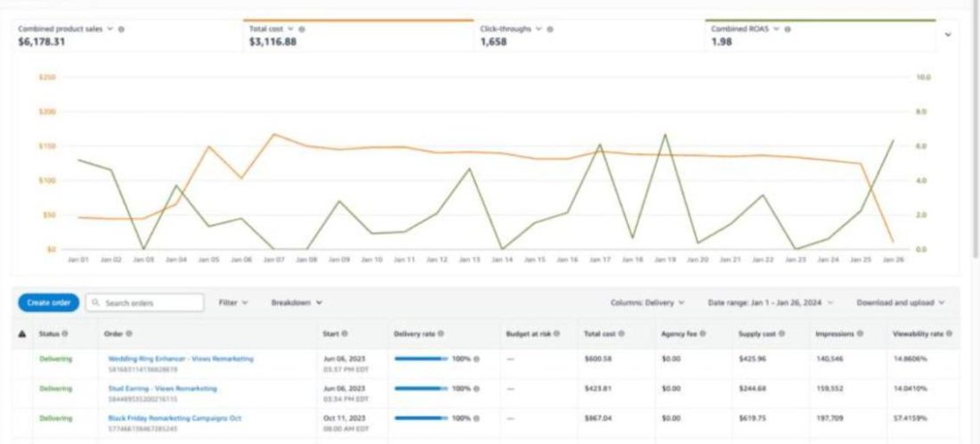Click 100% info icon in Stud Earring row
This screenshot has height=444, width=980.
pos(477,389)
